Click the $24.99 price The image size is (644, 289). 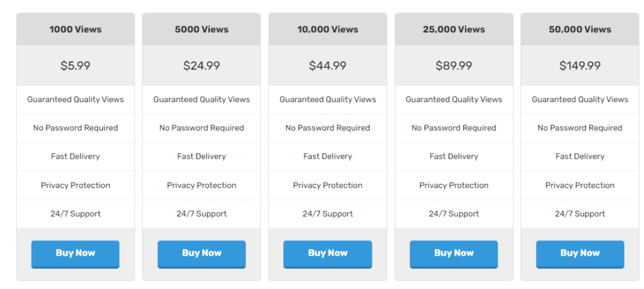pos(202,65)
